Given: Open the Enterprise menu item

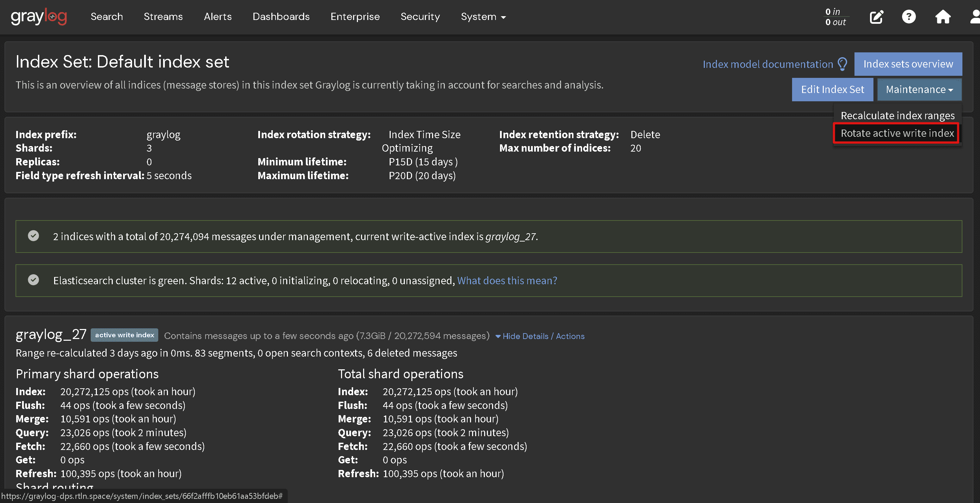Looking at the screenshot, I should (x=355, y=17).
